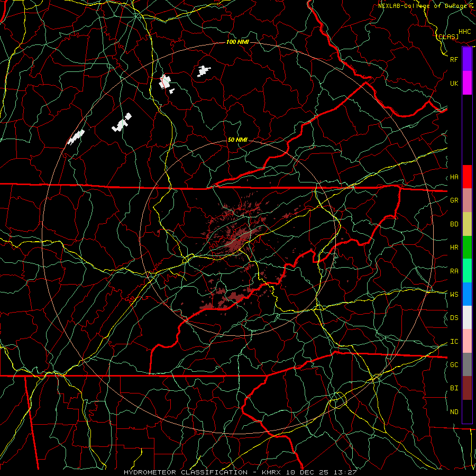Viewport: 476px width, 476px height.
Task: Click the "RF" legend label
Action: pyautogui.click(x=454, y=59)
